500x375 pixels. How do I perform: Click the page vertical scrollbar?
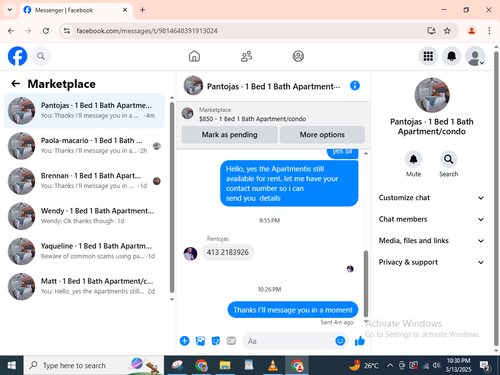(x=496, y=198)
